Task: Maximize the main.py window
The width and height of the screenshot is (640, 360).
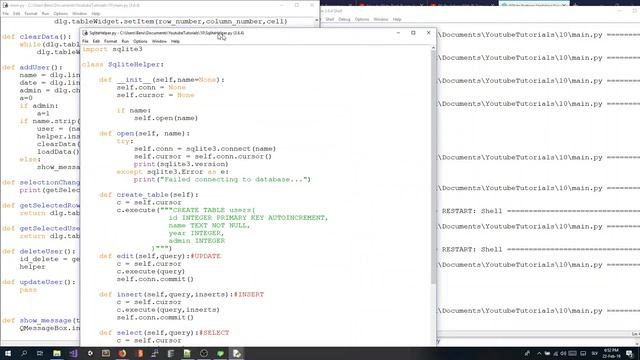Action: (x=297, y=5)
